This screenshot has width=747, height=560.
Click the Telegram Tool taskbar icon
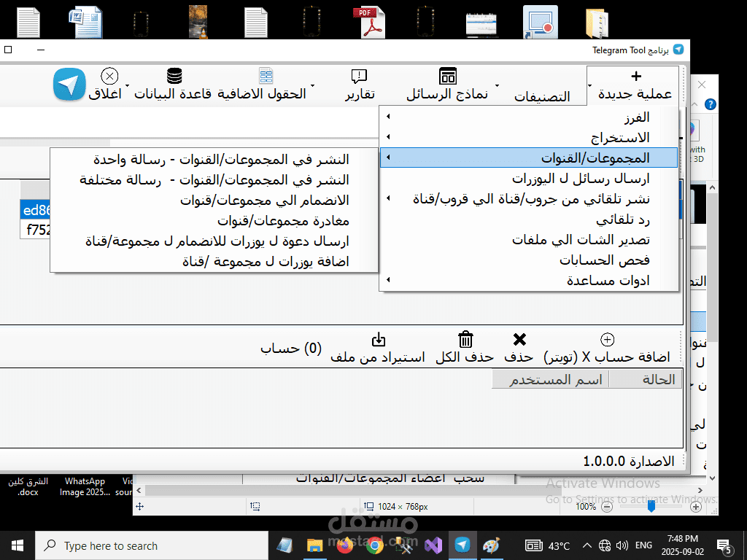click(462, 545)
